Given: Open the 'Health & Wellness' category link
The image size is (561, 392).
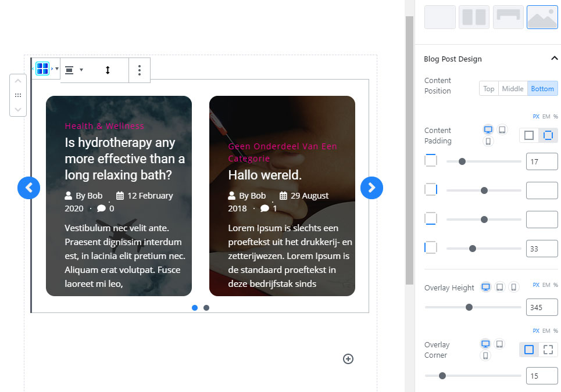Looking at the screenshot, I should pyautogui.click(x=105, y=126).
